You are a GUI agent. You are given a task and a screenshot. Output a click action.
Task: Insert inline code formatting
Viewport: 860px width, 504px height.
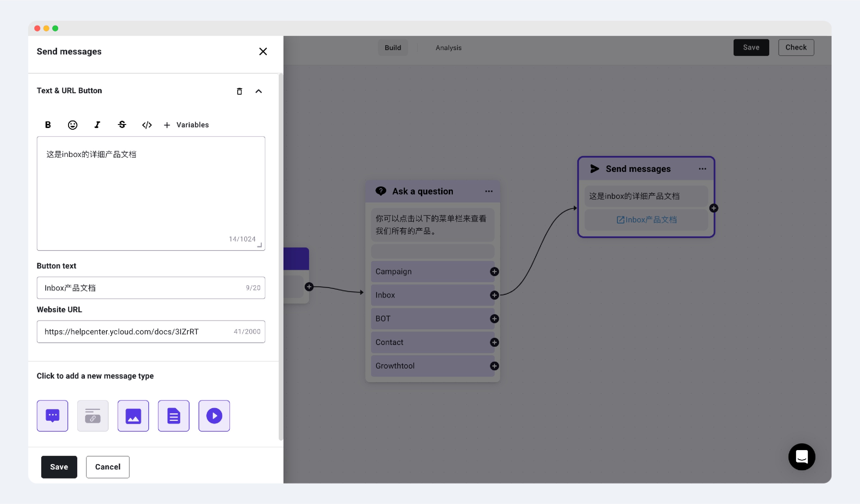coord(147,125)
